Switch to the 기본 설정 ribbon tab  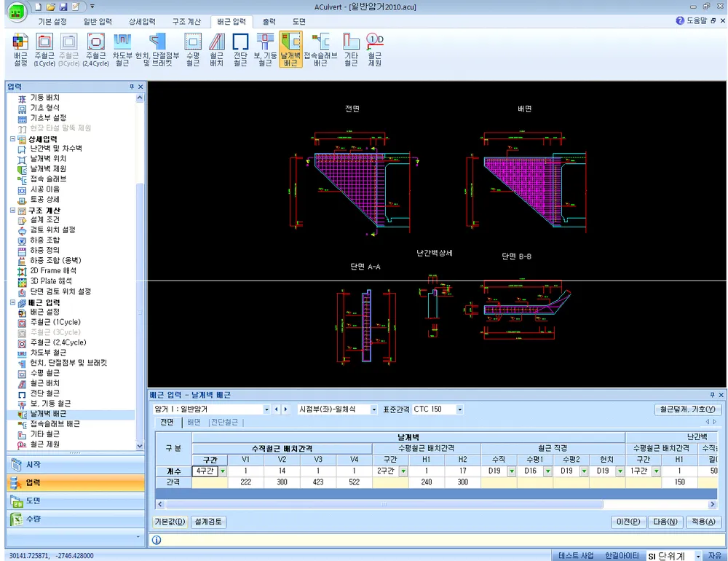[52, 22]
